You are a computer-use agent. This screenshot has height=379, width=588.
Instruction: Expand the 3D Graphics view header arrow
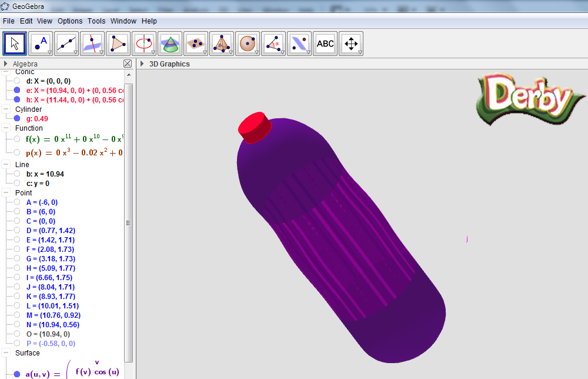pyautogui.click(x=142, y=64)
